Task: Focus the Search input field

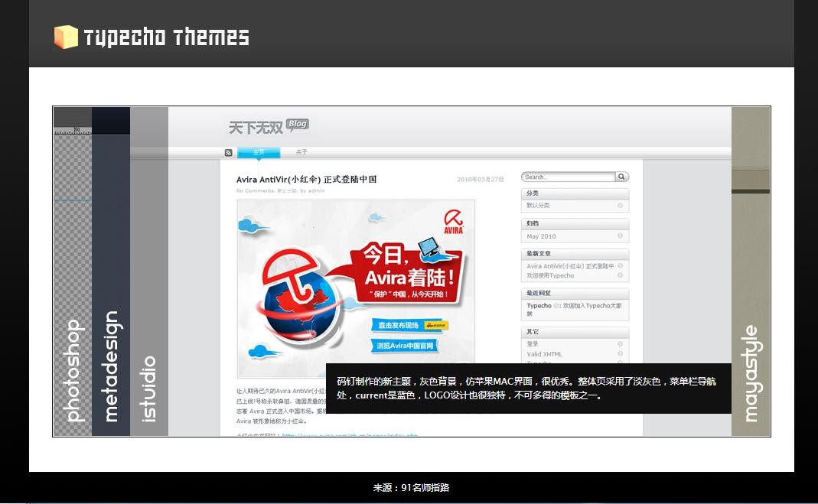Action: (x=568, y=177)
